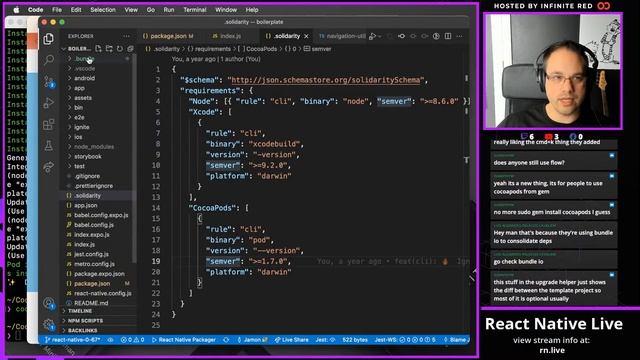The image size is (640, 360).
Task: Switch to the navigation-utilities tab
Action: pos(342,36)
